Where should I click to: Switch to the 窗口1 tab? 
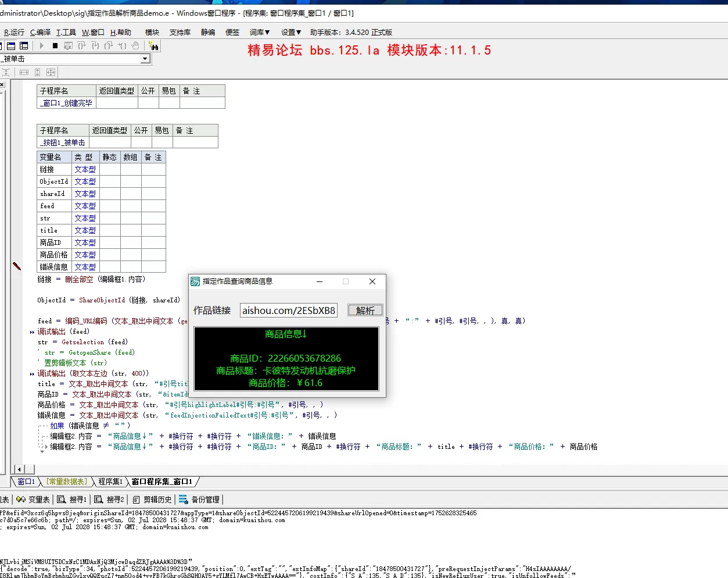click(26, 481)
